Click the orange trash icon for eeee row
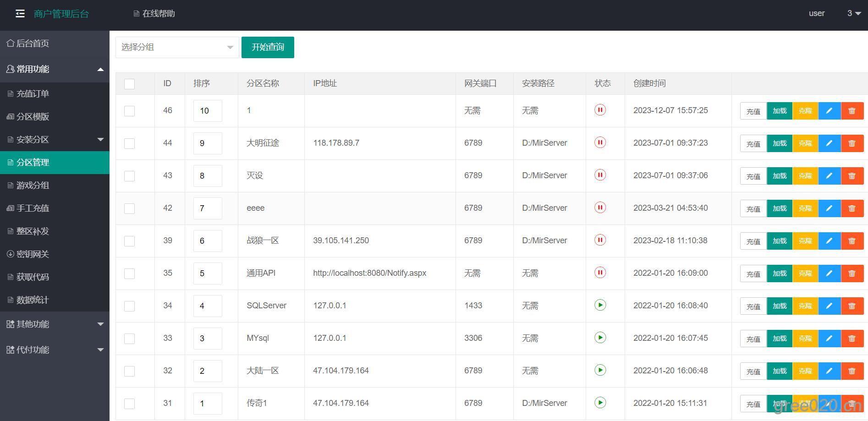This screenshot has height=421, width=868. tap(852, 208)
